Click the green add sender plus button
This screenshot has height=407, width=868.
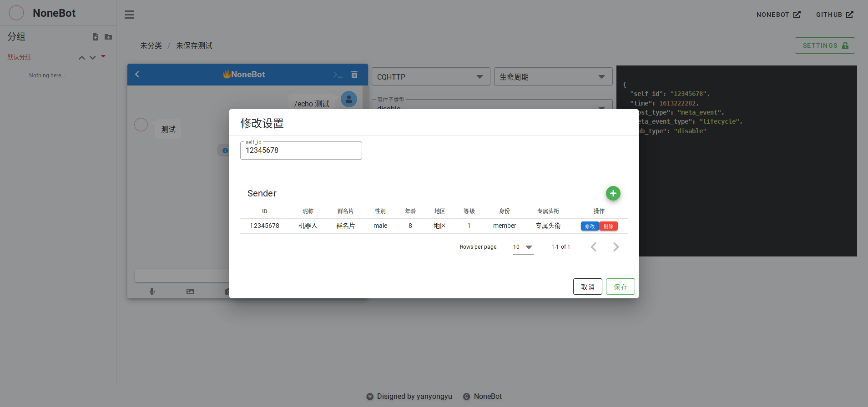tap(613, 193)
